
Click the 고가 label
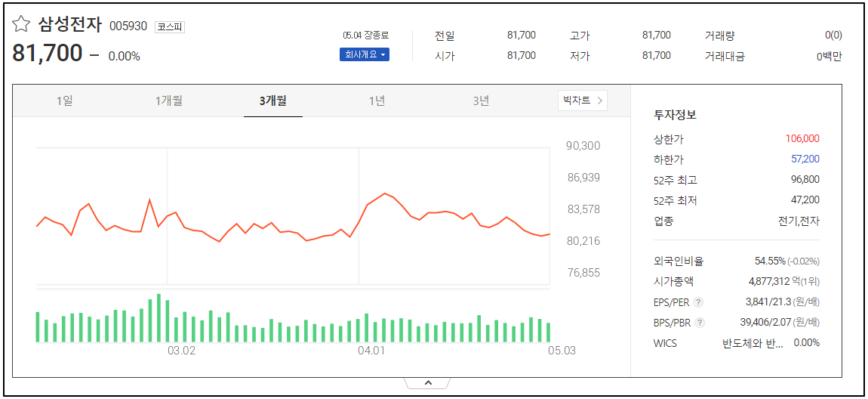[x=580, y=36]
